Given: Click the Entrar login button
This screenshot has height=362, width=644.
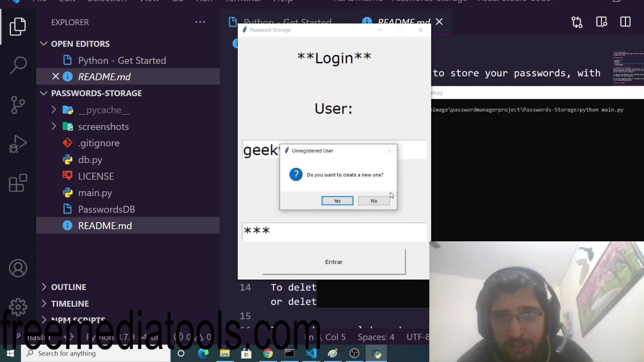Looking at the screenshot, I should (x=334, y=261).
